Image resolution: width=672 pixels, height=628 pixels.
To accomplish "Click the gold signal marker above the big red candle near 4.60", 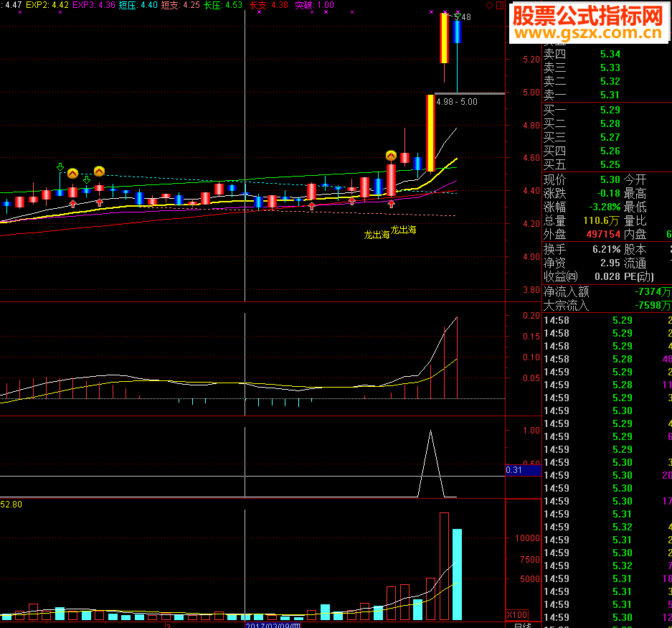I will tap(391, 155).
